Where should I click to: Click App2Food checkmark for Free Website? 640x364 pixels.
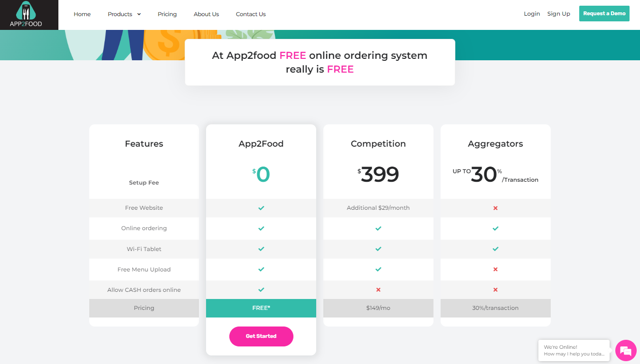[x=261, y=208]
